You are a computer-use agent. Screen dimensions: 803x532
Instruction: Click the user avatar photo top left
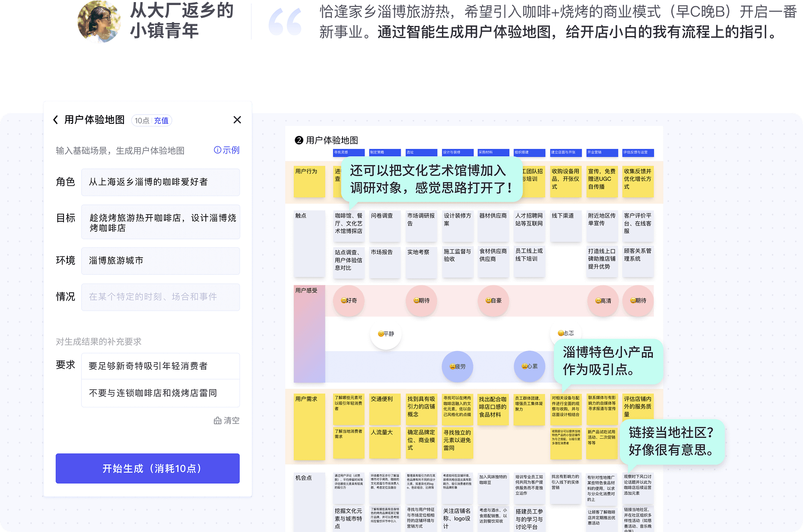coord(99,21)
